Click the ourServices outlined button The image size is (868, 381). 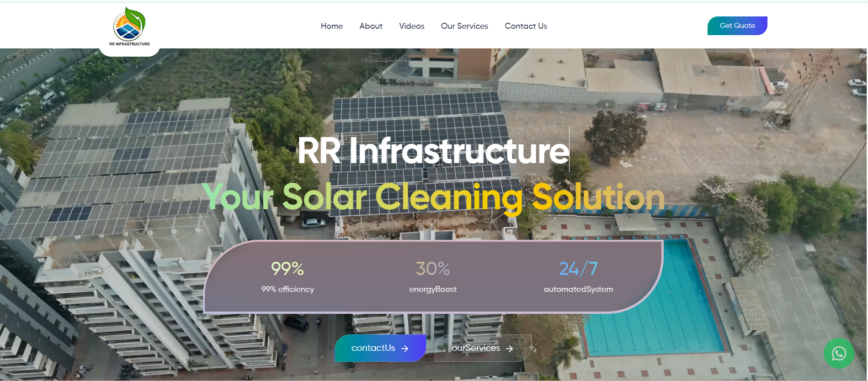click(483, 348)
